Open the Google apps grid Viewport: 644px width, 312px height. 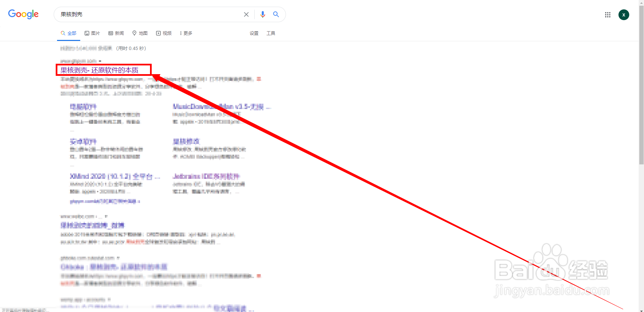608,15
